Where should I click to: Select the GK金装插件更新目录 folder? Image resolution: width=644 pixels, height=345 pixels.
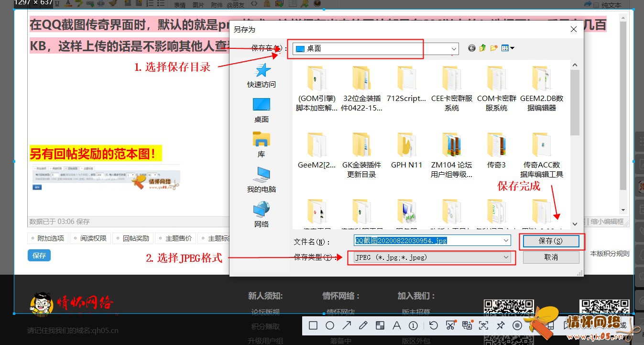(362, 156)
